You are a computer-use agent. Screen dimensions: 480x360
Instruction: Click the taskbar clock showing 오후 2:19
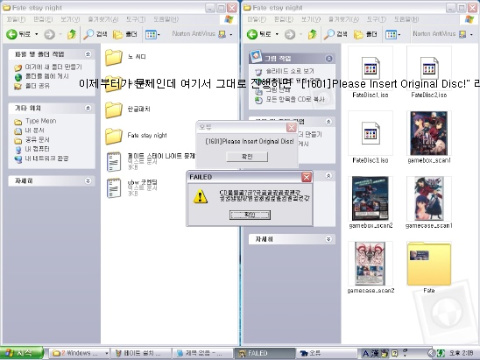[x=461, y=353]
